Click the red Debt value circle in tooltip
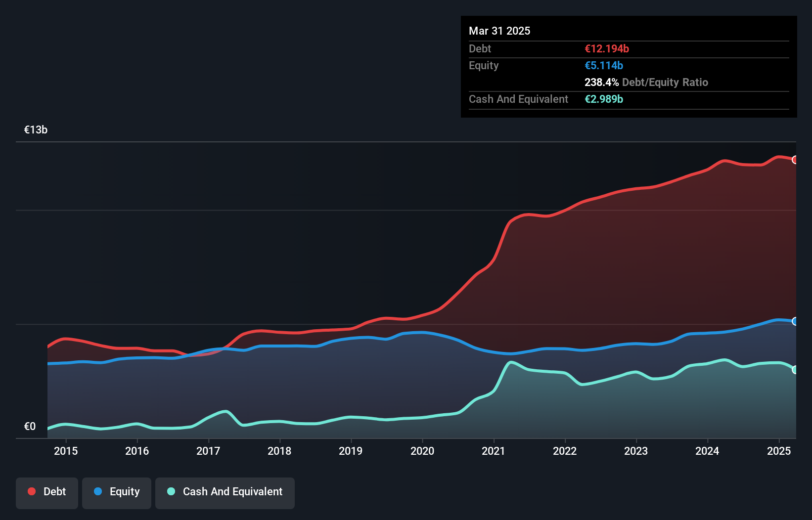The width and height of the screenshot is (812, 520). 606,48
